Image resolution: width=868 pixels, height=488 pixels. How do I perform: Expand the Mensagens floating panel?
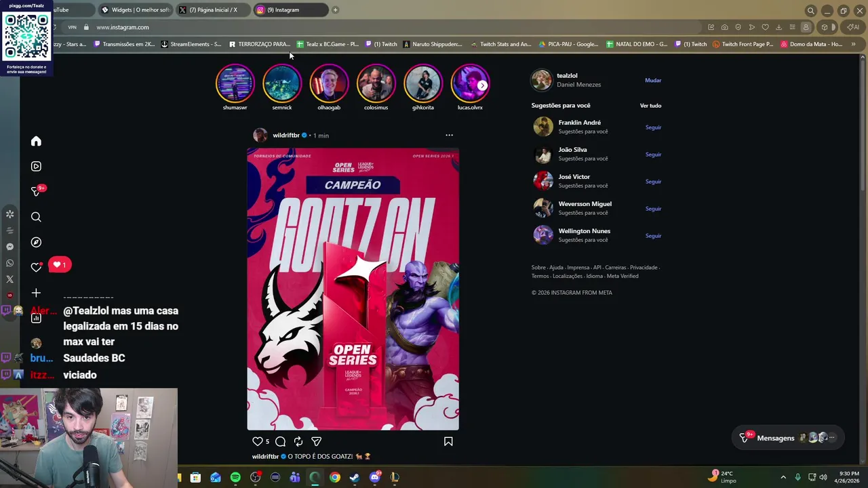[x=789, y=438]
